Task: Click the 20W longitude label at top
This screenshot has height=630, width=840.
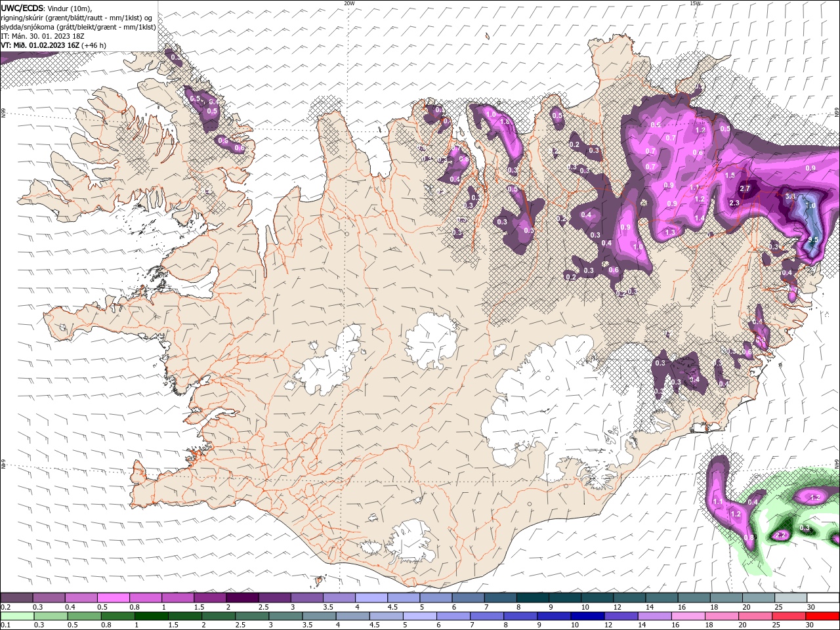Action: (x=349, y=3)
